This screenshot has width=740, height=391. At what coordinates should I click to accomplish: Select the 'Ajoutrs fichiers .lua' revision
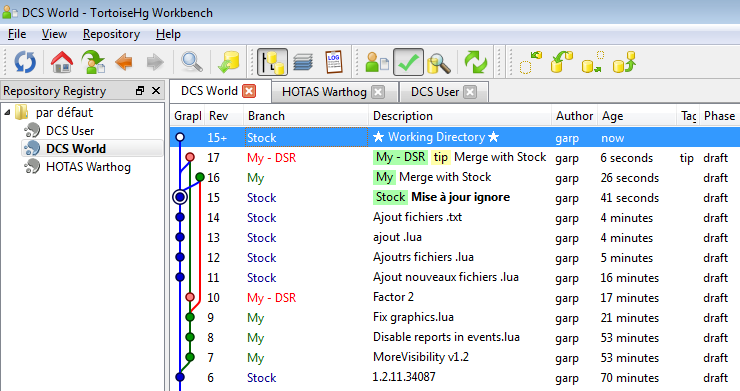(455, 257)
